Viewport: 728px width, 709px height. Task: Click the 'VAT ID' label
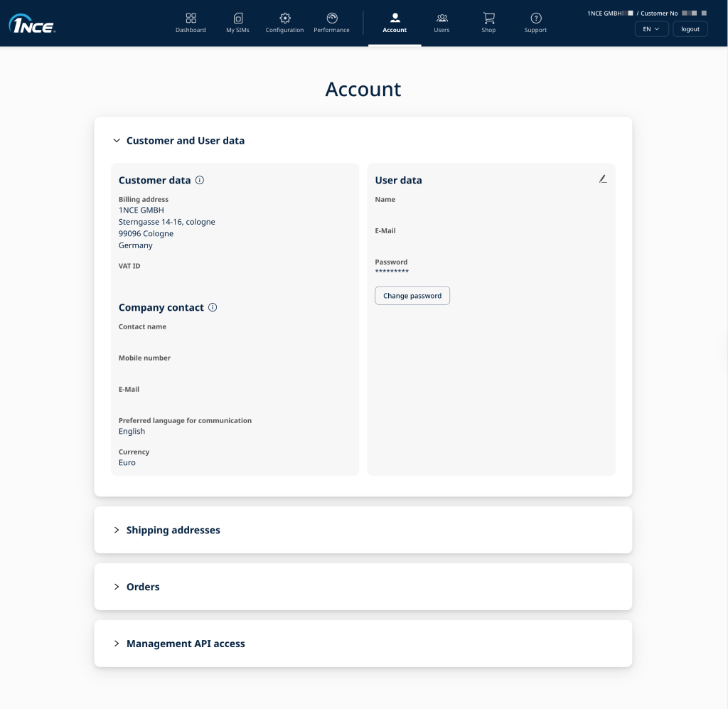click(129, 265)
